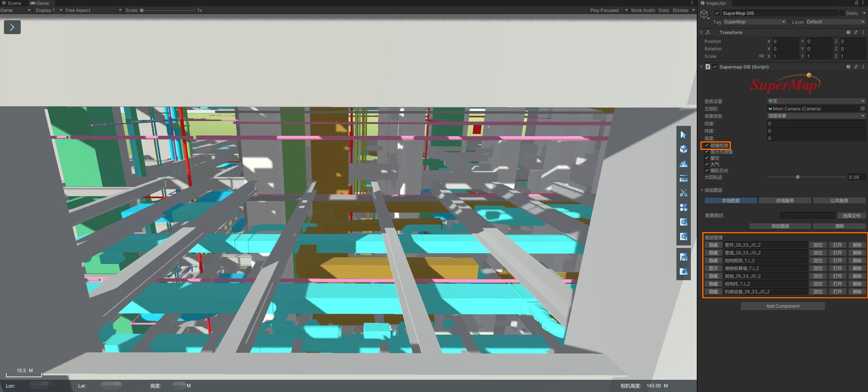Image resolution: width=868 pixels, height=392 pixels.
Task: Toggle the Static checkbox
Action: tap(842, 13)
